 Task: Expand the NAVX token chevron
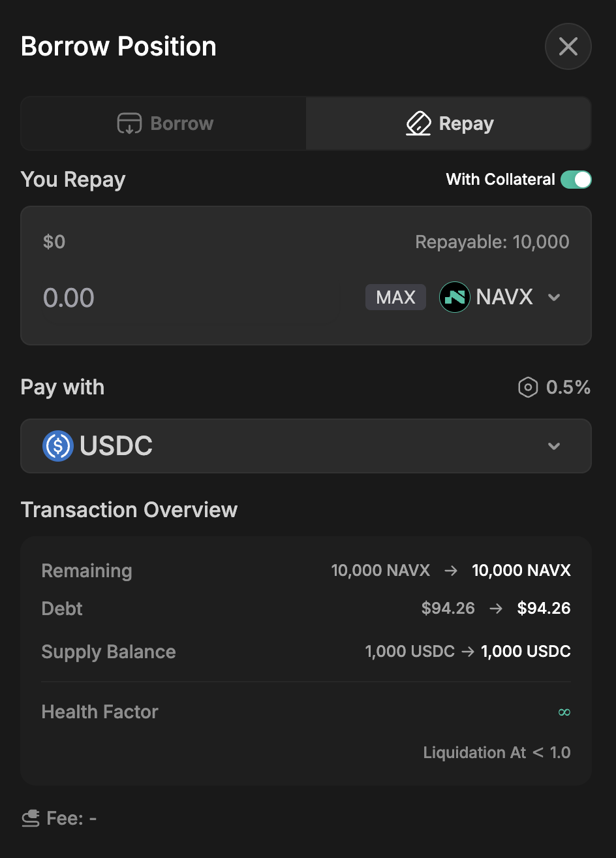click(554, 297)
